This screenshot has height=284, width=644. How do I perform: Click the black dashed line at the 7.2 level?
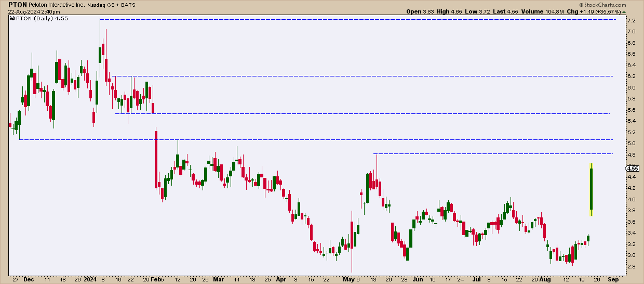357,19
